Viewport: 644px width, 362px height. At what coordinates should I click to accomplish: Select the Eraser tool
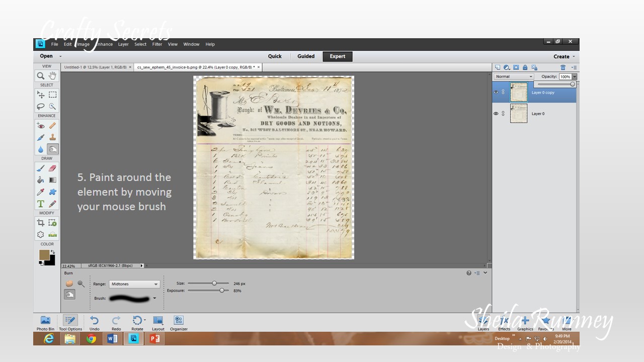tap(52, 168)
